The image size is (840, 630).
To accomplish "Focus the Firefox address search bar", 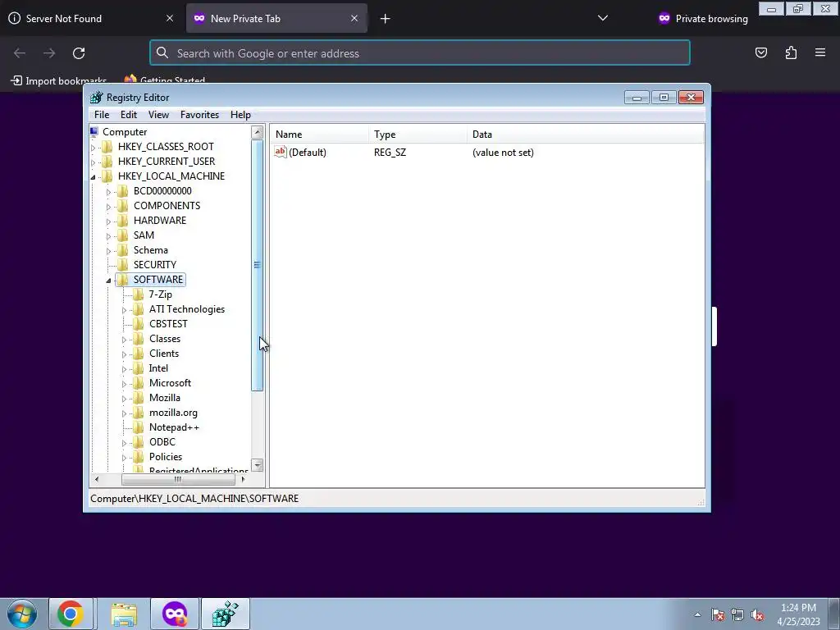I will coord(419,53).
